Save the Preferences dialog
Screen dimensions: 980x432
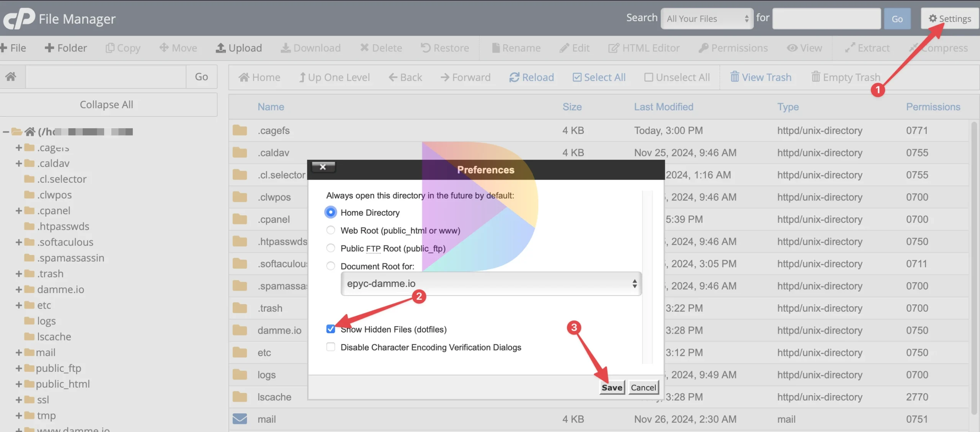[612, 387]
